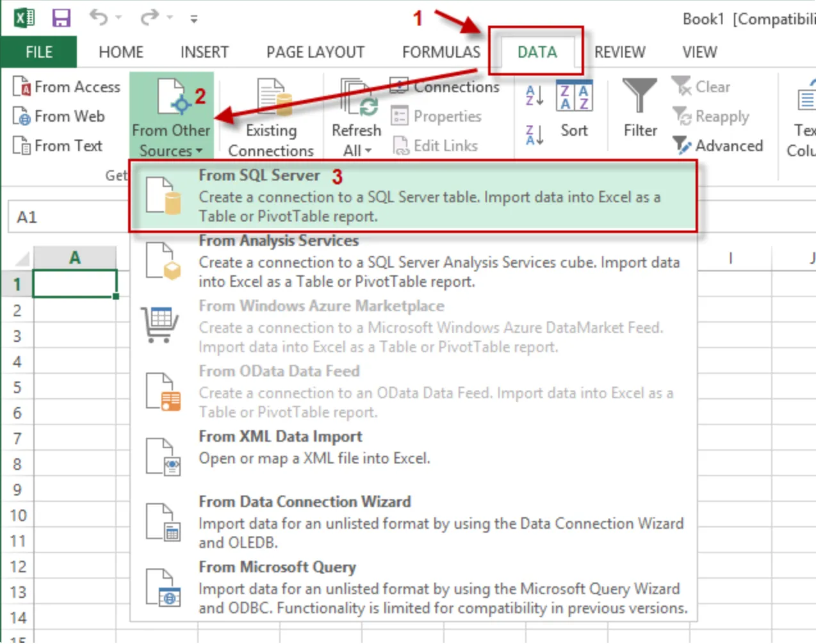Sort Z to A descending
816x644 pixels.
point(534,134)
